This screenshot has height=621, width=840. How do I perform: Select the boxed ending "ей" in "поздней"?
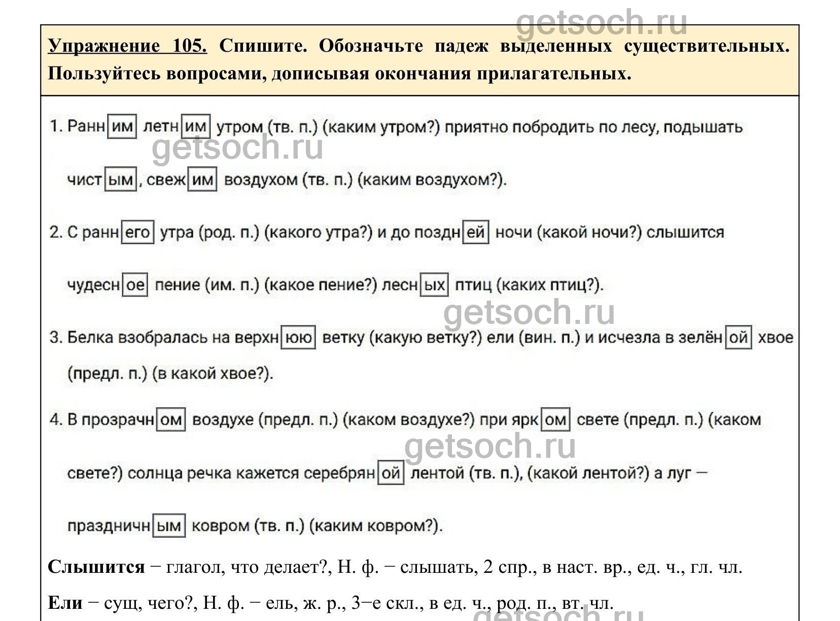coord(476,232)
